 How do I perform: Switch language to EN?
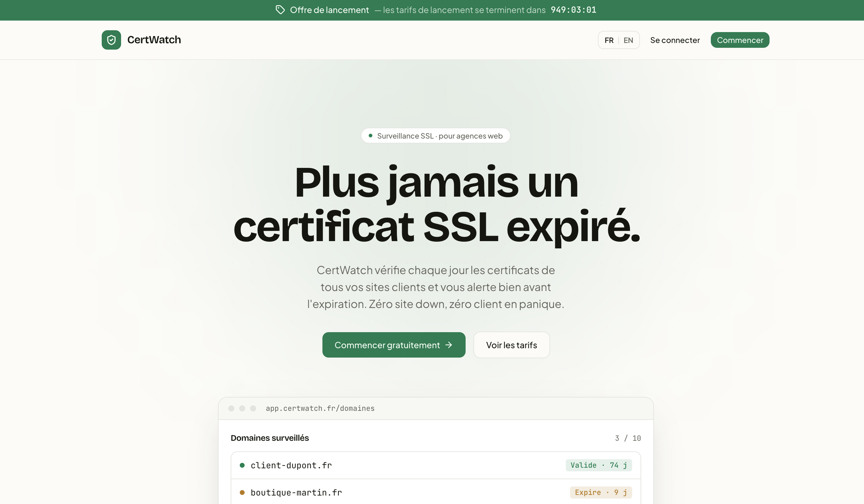tap(628, 40)
